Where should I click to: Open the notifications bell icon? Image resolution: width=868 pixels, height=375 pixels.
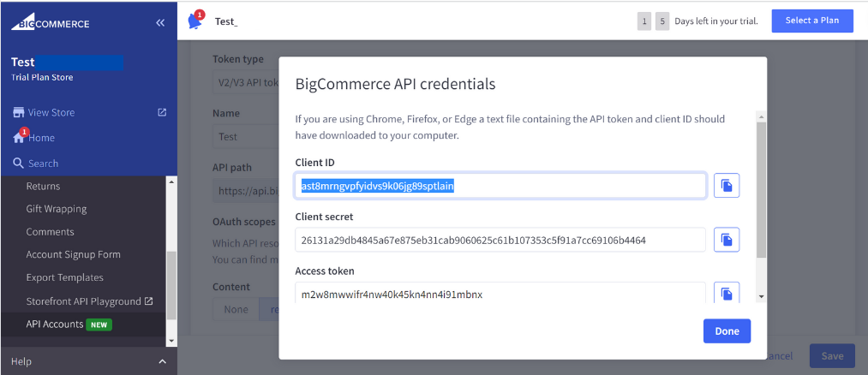[x=195, y=21]
